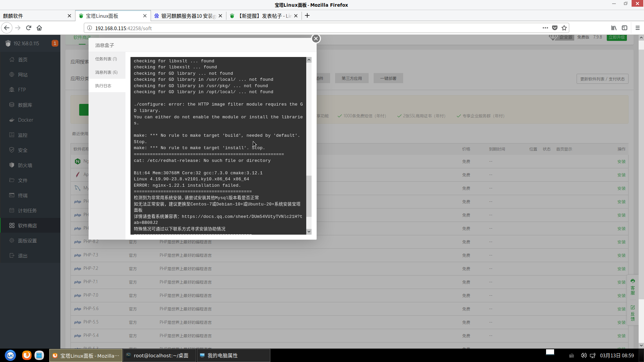Open 反馈 floating widget

633,313
